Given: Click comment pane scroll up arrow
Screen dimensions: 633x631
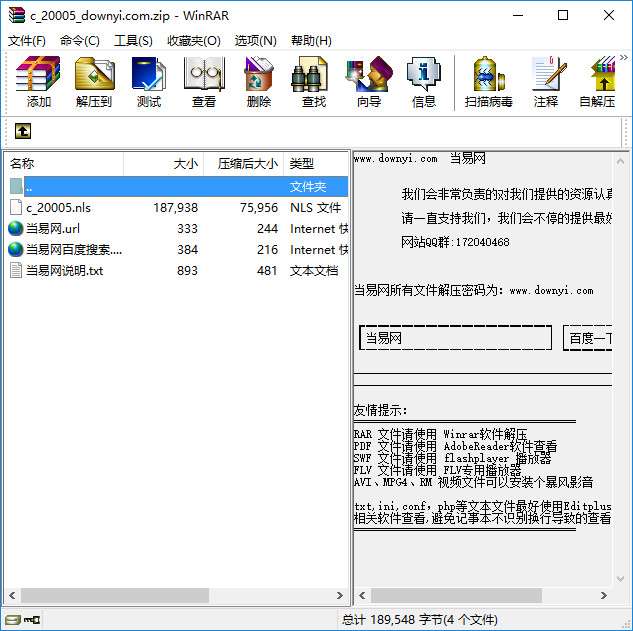Looking at the screenshot, I should [621, 162].
